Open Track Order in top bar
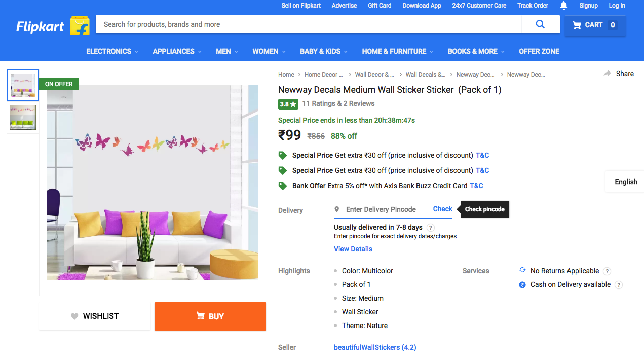644x361 pixels. 533,6
